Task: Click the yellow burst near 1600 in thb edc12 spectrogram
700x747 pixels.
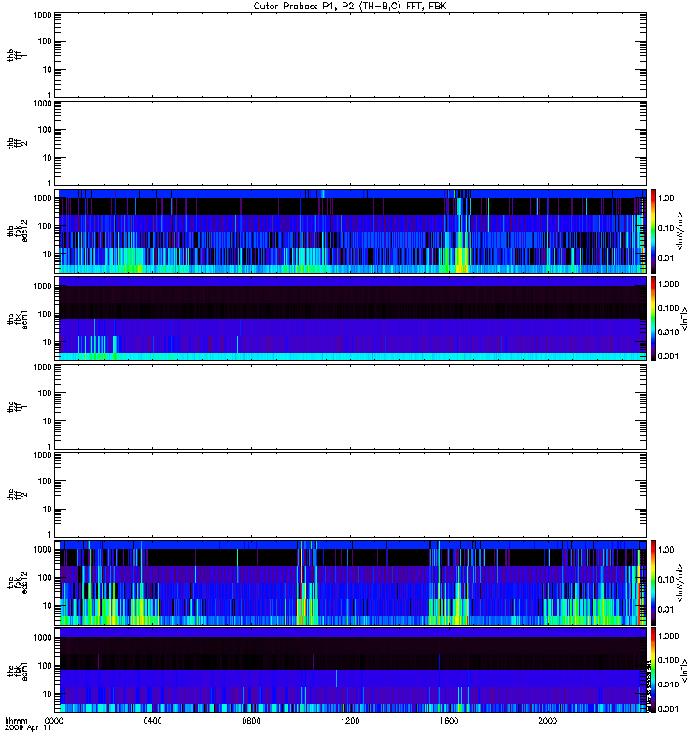Action: [x=461, y=261]
